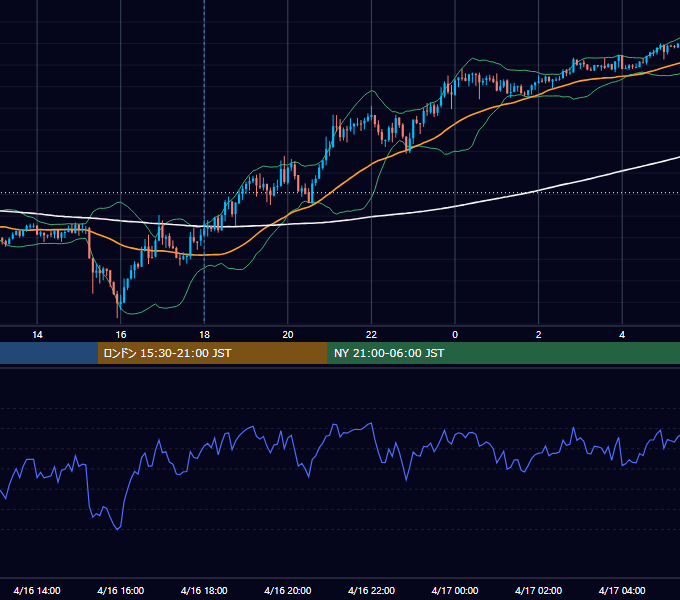Click the 4/16 20:00 oscillator time label

click(288, 590)
